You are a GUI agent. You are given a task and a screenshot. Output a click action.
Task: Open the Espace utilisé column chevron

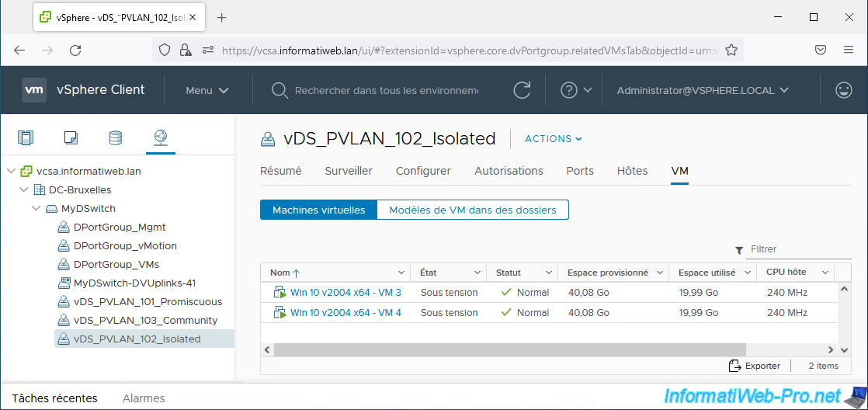[x=748, y=273]
